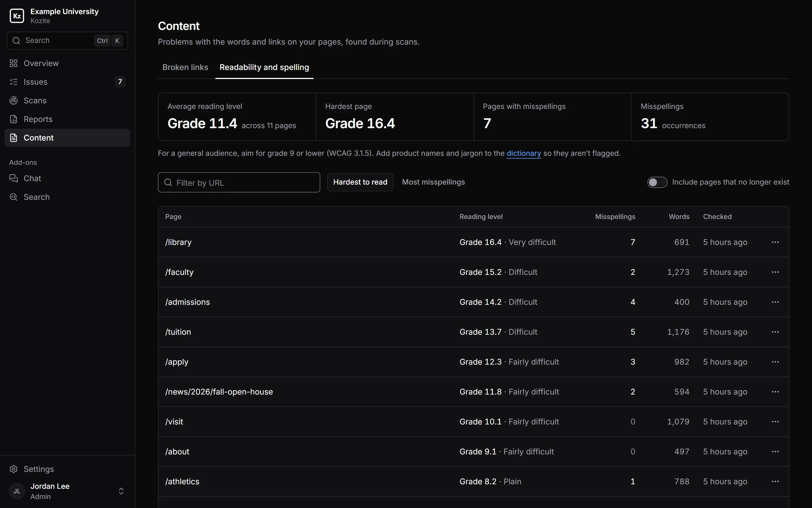This screenshot has height=508, width=812.
Task: Toggle Include pages that no longer exist
Action: [x=657, y=182]
